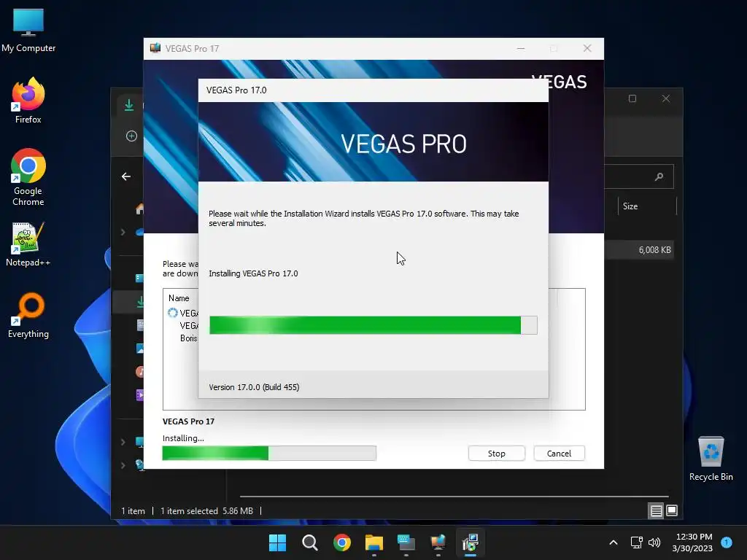Click the File Explorer New plus icon
This screenshot has height=560, width=747.
click(x=131, y=136)
